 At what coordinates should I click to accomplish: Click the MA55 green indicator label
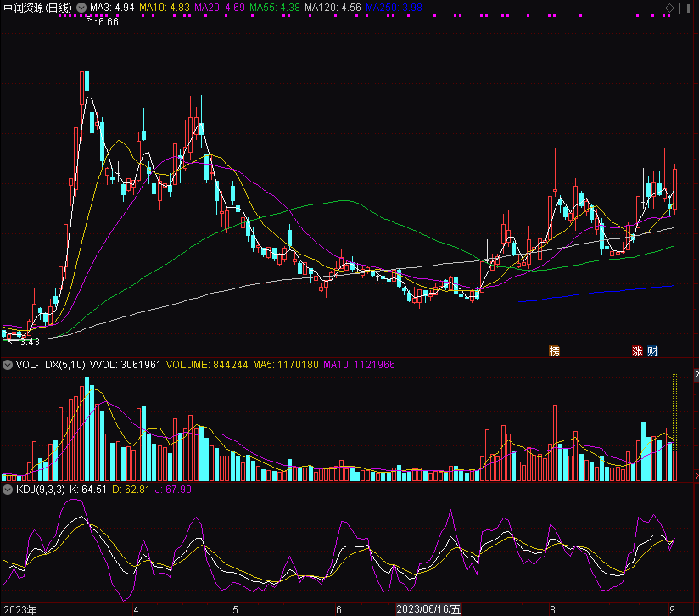click(x=275, y=8)
